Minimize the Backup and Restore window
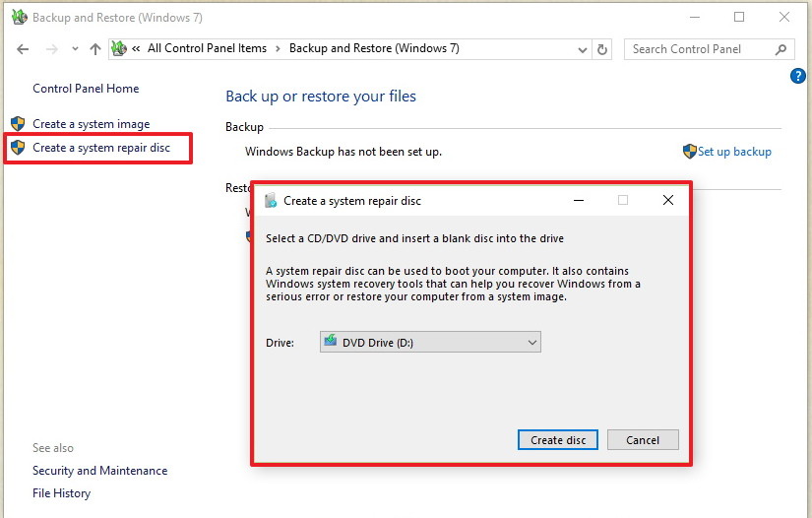This screenshot has height=518, width=812. pos(695,17)
